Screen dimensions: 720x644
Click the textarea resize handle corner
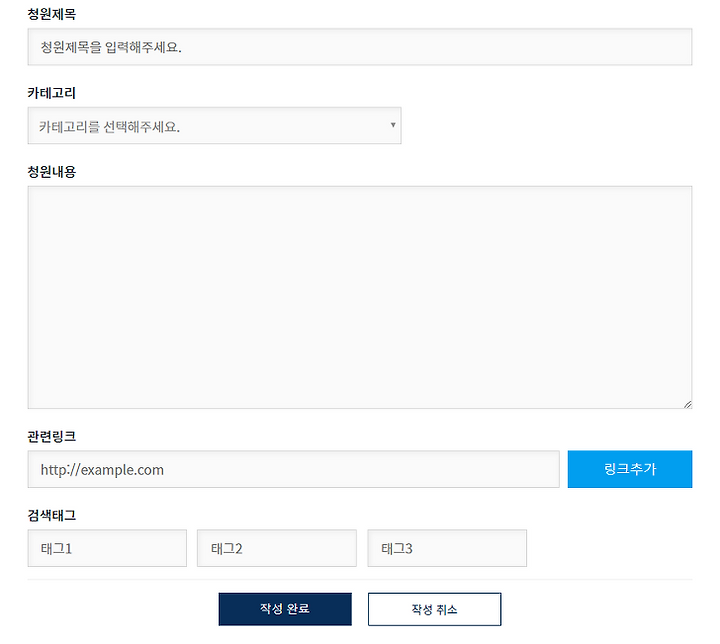tap(687, 404)
